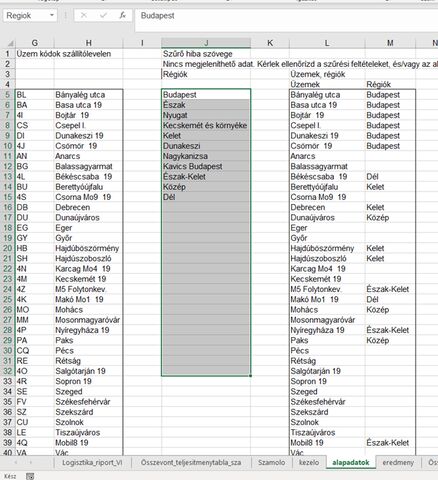The height and width of the screenshot is (480, 438).
Task: Select code cell FV in column G
Action: click(34, 402)
